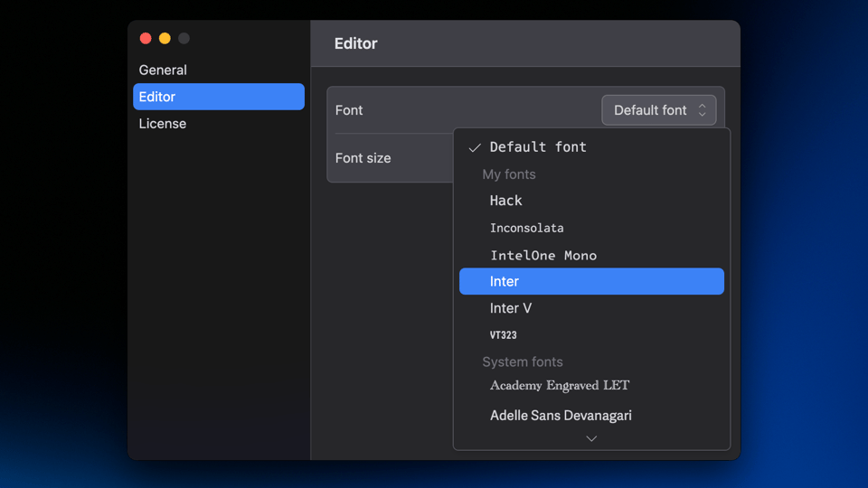Screen dimensions: 868x488
Task: Pick the Inconsolata font
Action: click(526, 228)
